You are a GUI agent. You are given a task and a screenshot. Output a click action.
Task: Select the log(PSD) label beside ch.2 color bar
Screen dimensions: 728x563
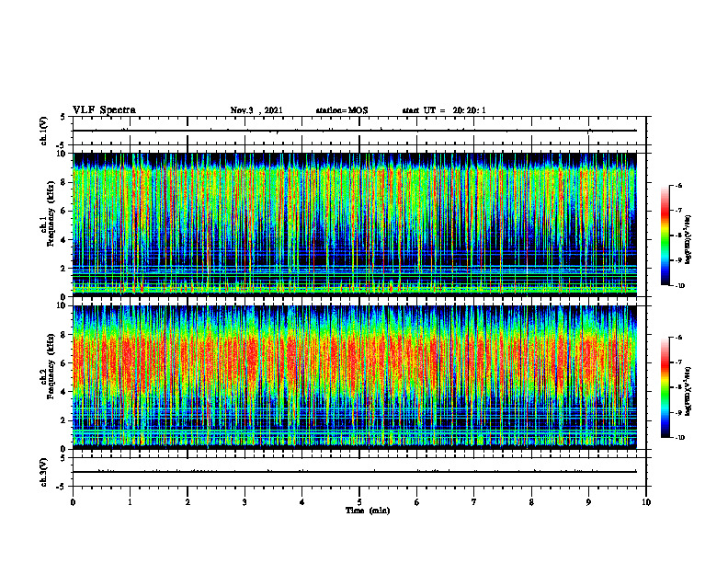tap(688, 391)
